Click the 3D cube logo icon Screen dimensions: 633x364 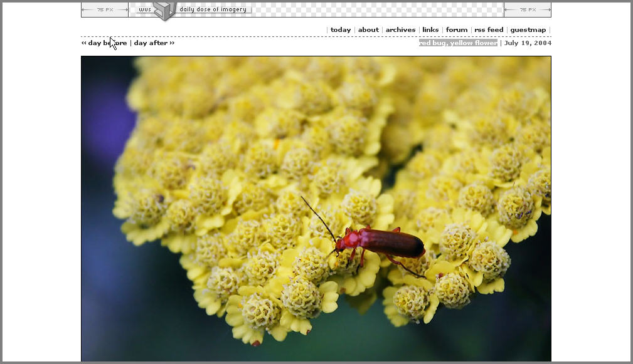point(165,9)
